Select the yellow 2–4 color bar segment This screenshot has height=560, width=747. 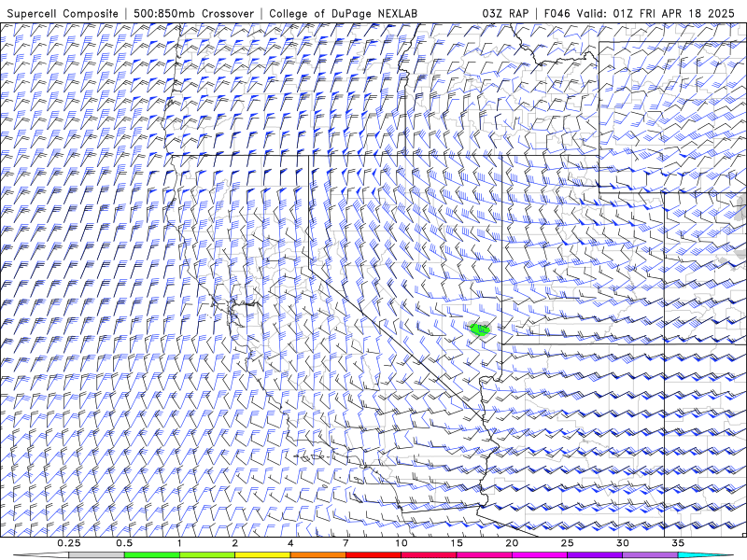262,555
